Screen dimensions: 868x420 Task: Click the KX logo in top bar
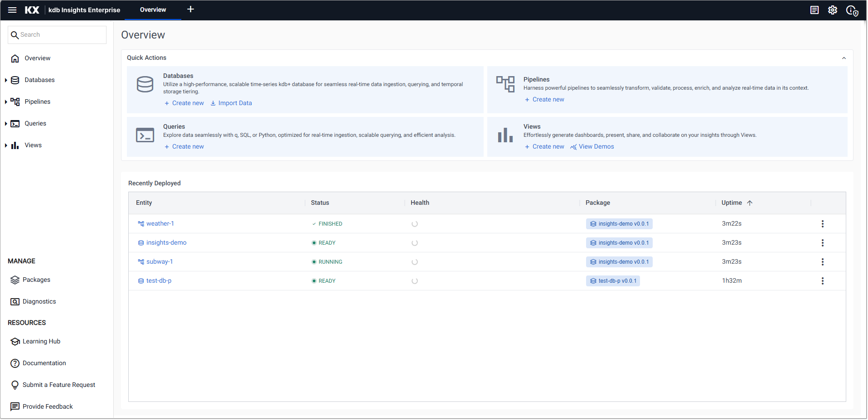coord(32,10)
